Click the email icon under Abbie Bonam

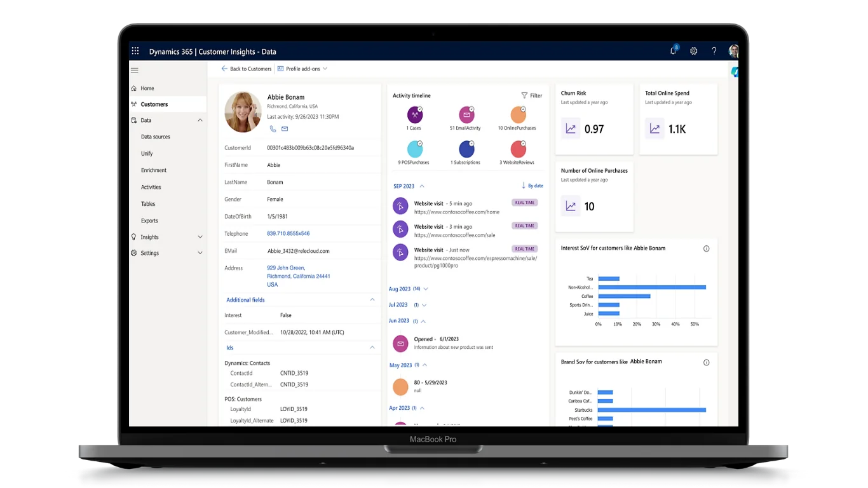[x=285, y=128]
